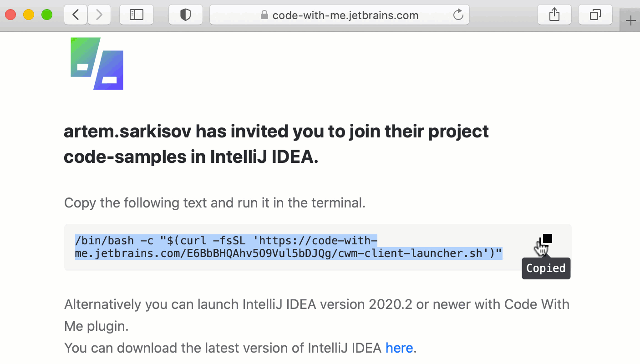640x364 pixels.
Task: Show the Safari sidebar
Action: (136, 15)
